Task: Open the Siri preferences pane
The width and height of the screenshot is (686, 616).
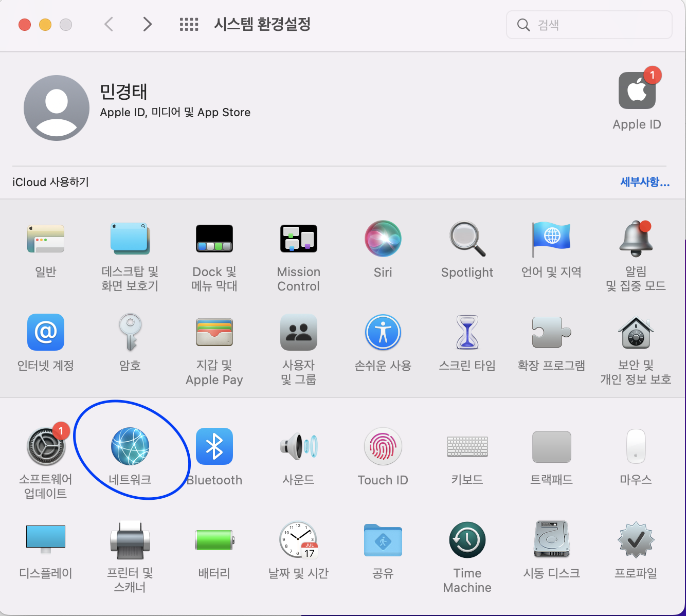Action: pyautogui.click(x=383, y=239)
